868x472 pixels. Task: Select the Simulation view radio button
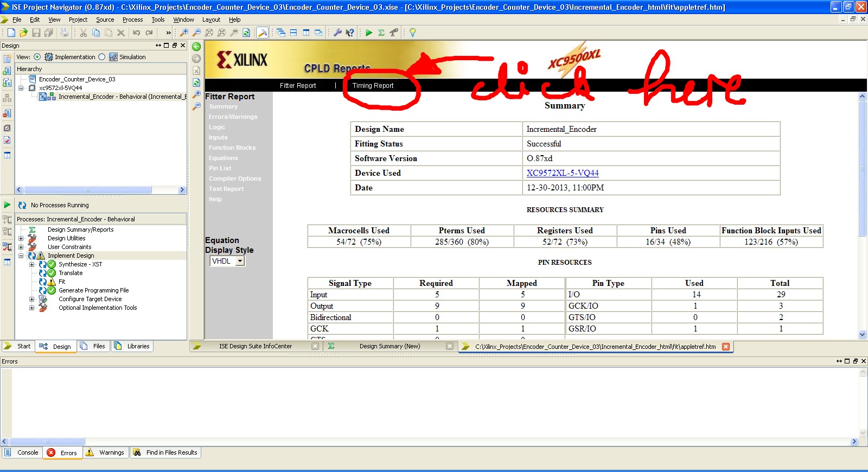coord(101,57)
